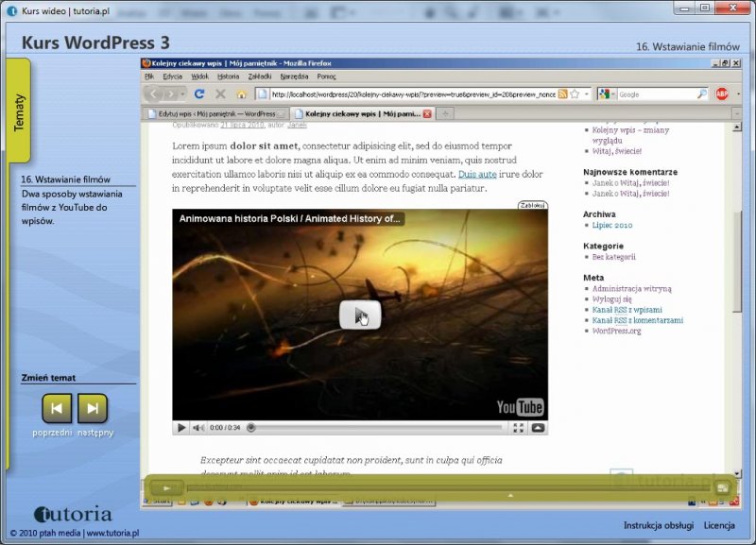756x545 pixels.
Task: Click the YouTube video seek bar
Action: coord(378,428)
